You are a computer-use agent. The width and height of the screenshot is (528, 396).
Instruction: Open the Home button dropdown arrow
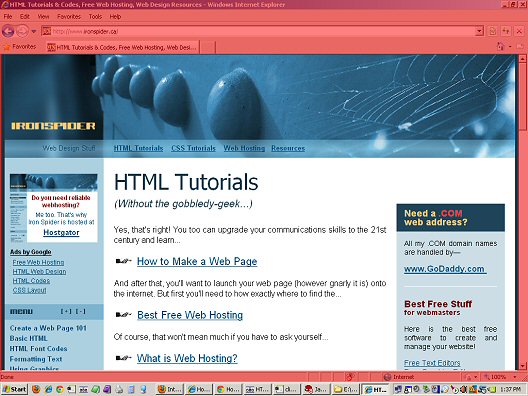click(510, 47)
